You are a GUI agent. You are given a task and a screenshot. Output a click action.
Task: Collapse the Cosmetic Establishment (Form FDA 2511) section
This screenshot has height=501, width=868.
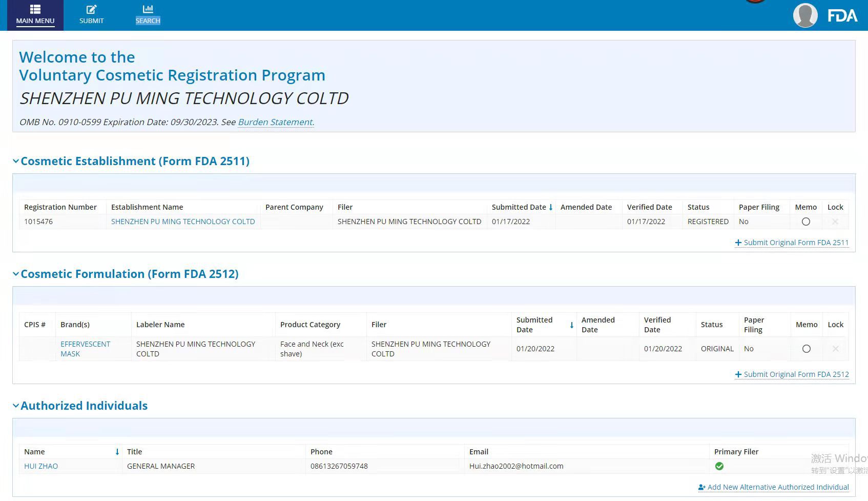click(x=16, y=161)
